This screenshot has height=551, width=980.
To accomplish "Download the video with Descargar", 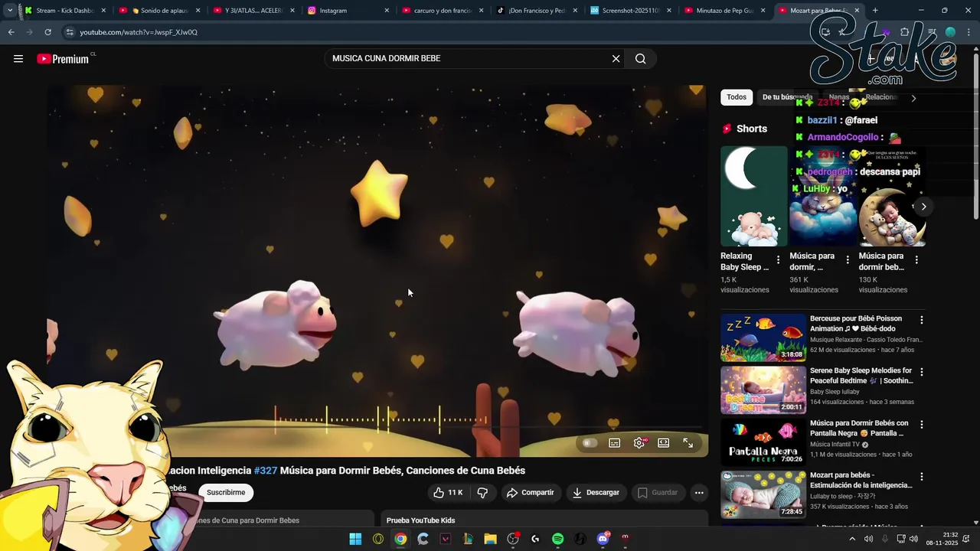I will (x=596, y=493).
